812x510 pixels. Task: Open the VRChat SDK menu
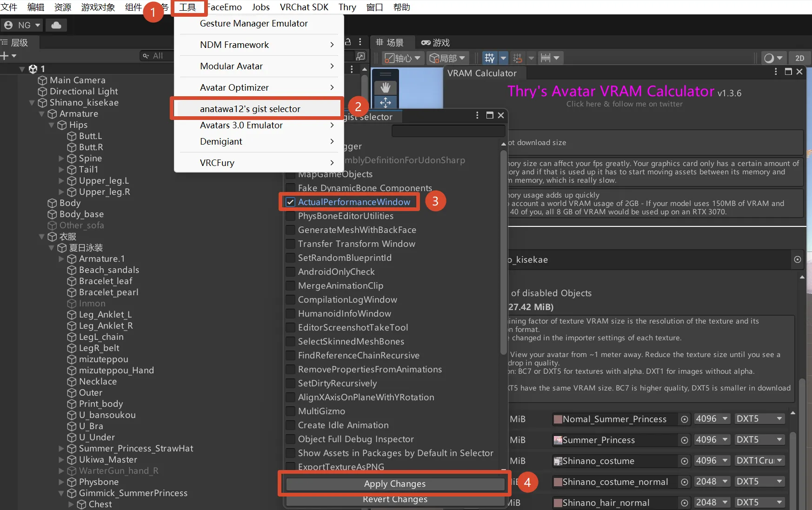pos(304,7)
